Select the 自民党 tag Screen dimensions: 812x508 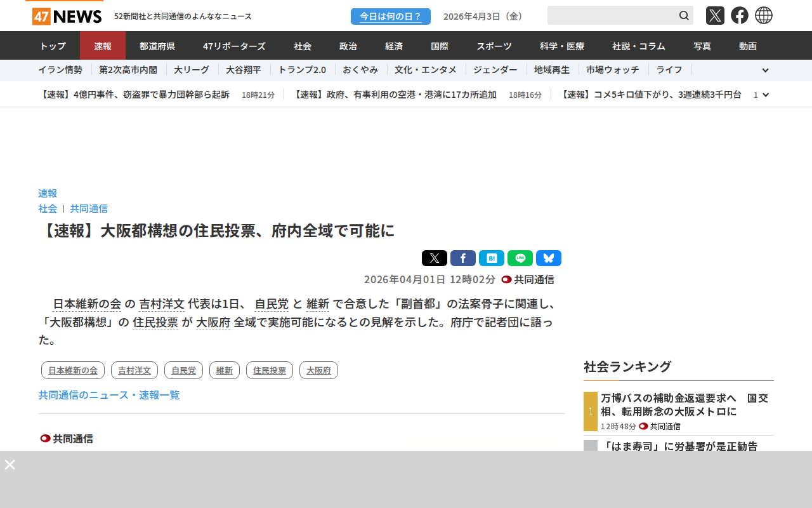[x=183, y=370]
